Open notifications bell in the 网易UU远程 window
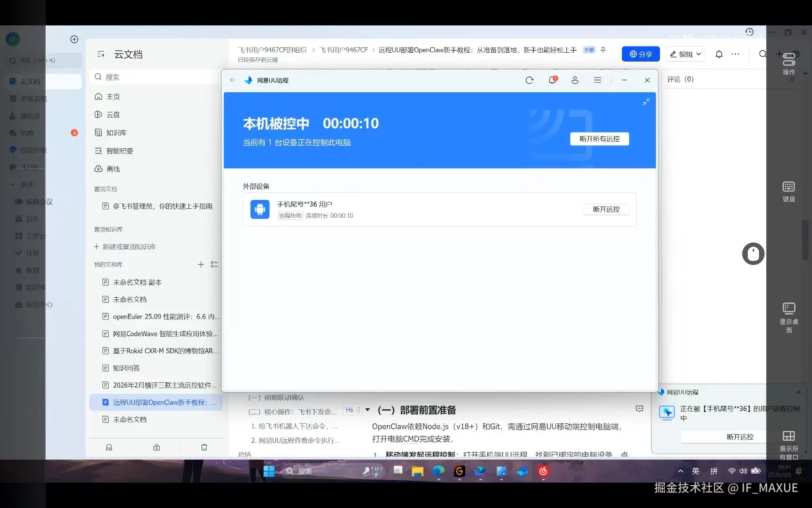This screenshot has height=508, width=812. pyautogui.click(x=552, y=80)
